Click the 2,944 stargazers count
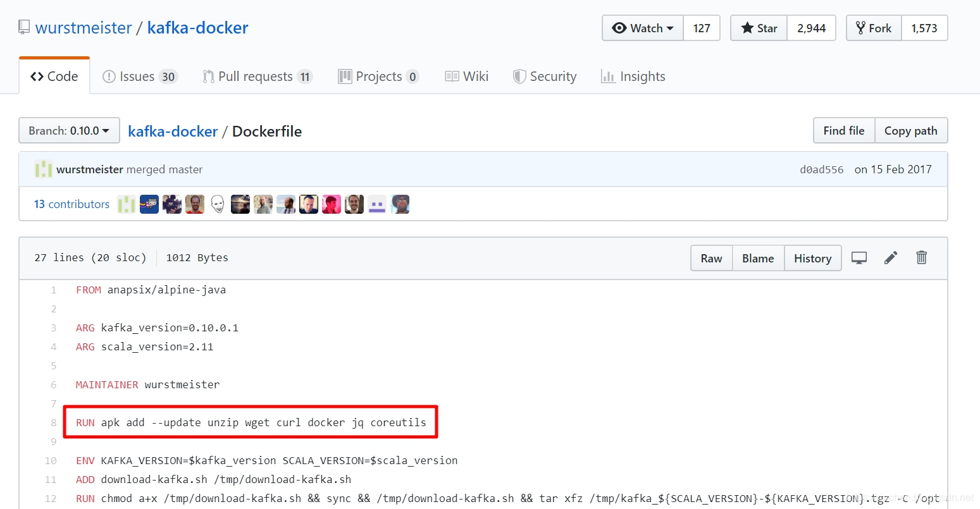 tap(811, 28)
